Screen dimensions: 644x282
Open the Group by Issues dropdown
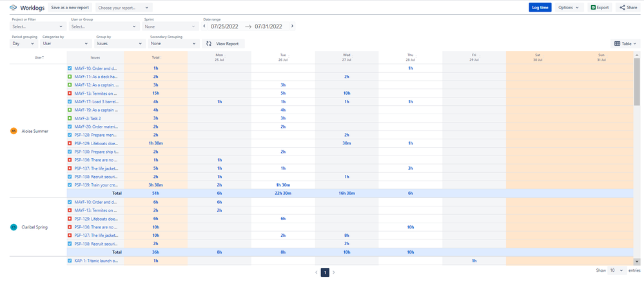119,43
